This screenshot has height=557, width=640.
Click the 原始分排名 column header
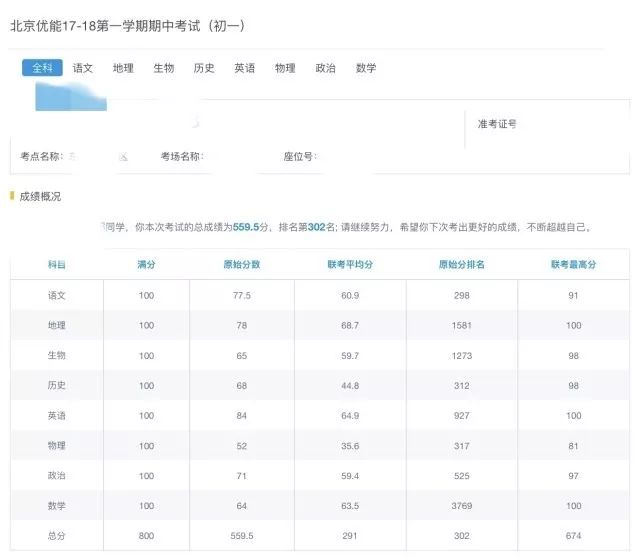click(x=461, y=265)
